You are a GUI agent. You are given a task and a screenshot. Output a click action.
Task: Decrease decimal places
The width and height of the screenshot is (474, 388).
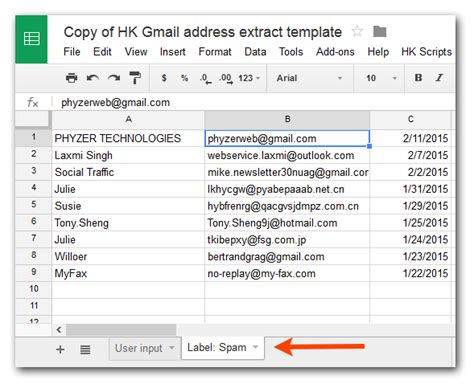pos(206,79)
